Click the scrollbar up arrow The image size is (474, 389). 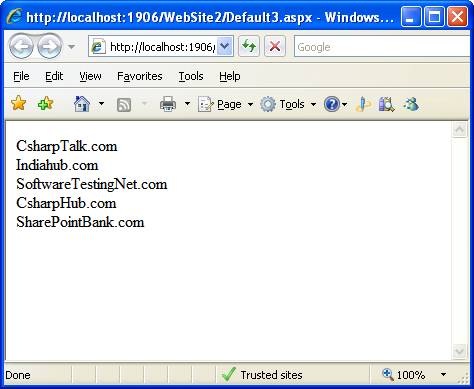[460, 130]
